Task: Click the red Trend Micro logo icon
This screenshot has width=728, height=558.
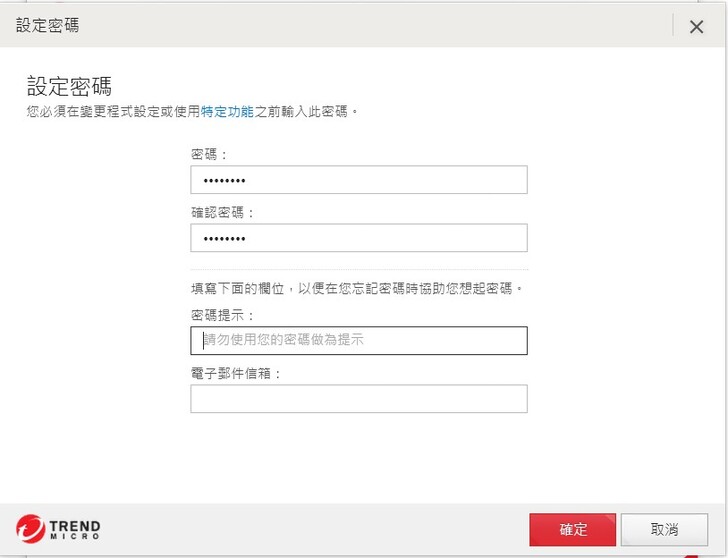Action: tap(31, 528)
